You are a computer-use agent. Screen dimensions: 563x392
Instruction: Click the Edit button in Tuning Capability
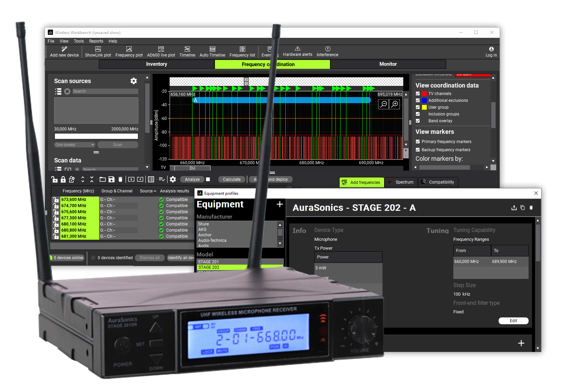coord(514,320)
